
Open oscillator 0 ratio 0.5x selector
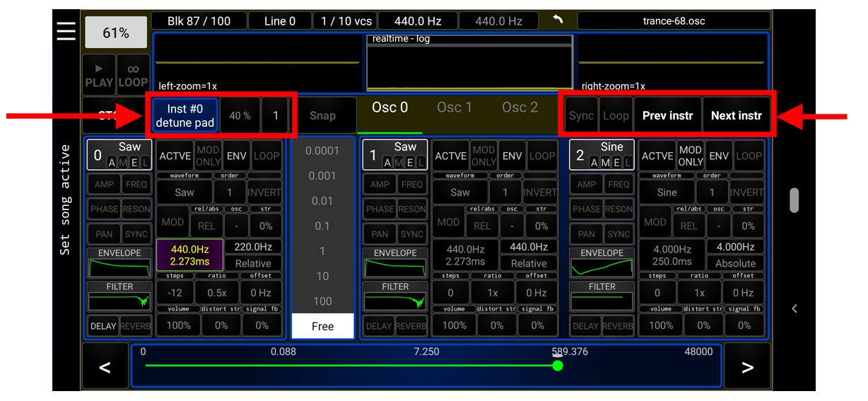tap(217, 293)
